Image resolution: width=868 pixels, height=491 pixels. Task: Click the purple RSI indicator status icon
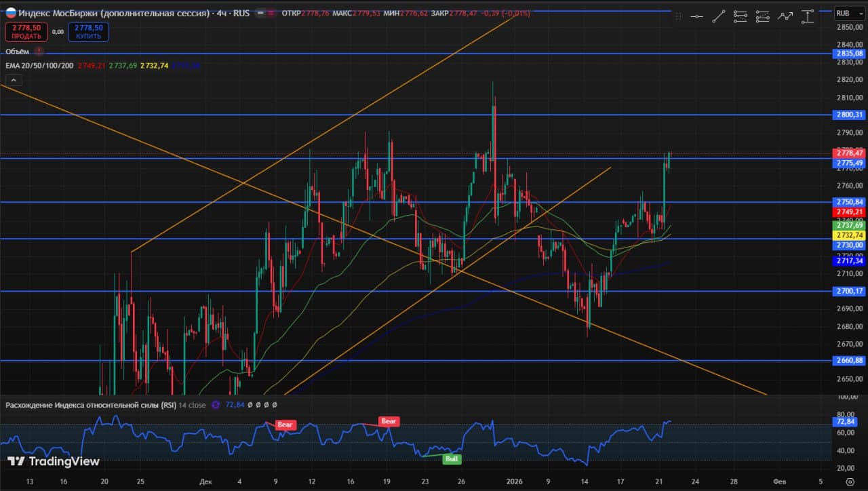point(216,405)
